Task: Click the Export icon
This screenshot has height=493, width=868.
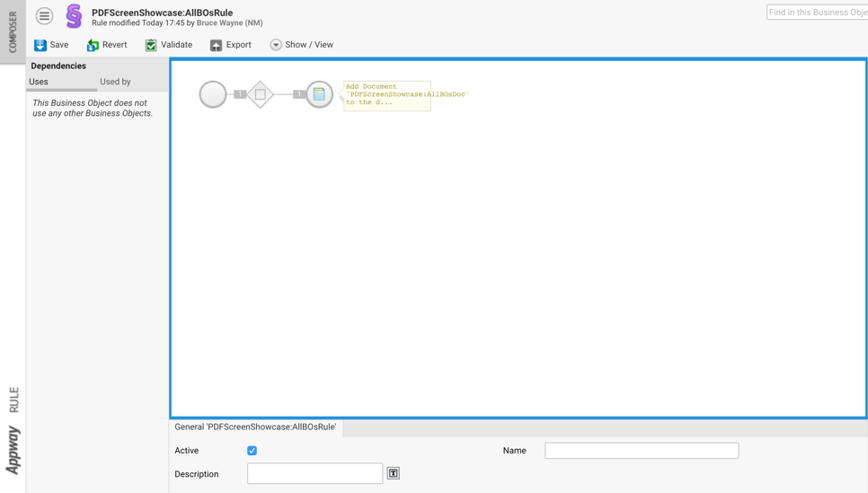Action: [x=216, y=45]
